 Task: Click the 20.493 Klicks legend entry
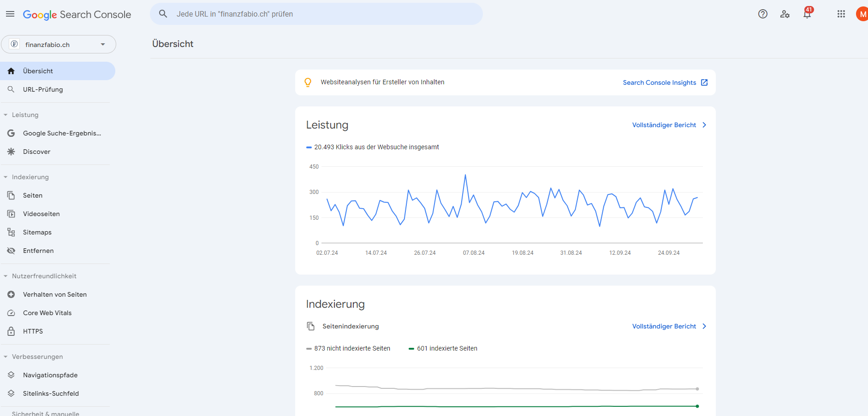[373, 147]
